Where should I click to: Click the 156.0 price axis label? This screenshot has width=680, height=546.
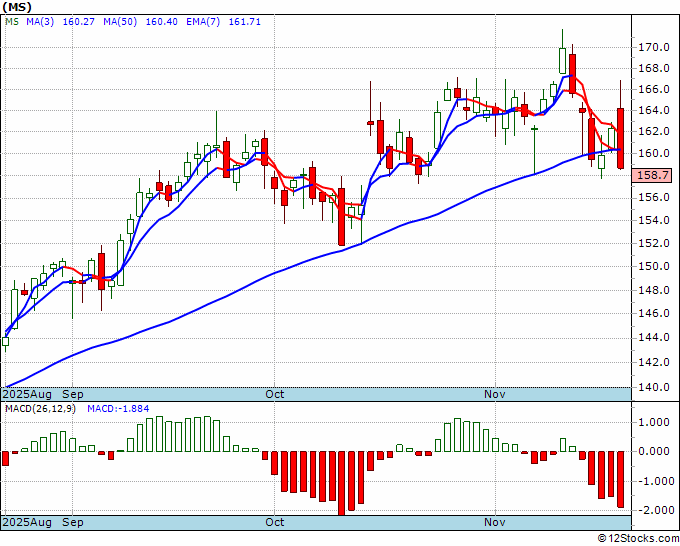654,197
